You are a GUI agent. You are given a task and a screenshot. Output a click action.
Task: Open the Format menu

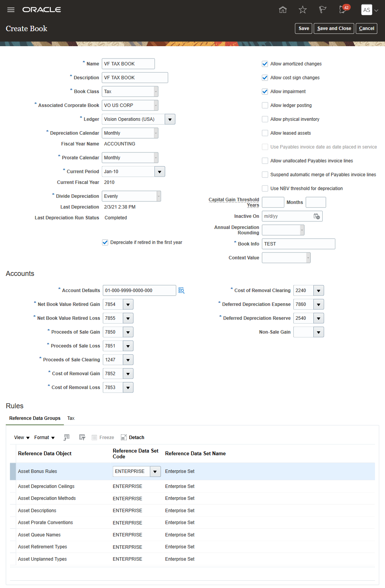coord(44,438)
